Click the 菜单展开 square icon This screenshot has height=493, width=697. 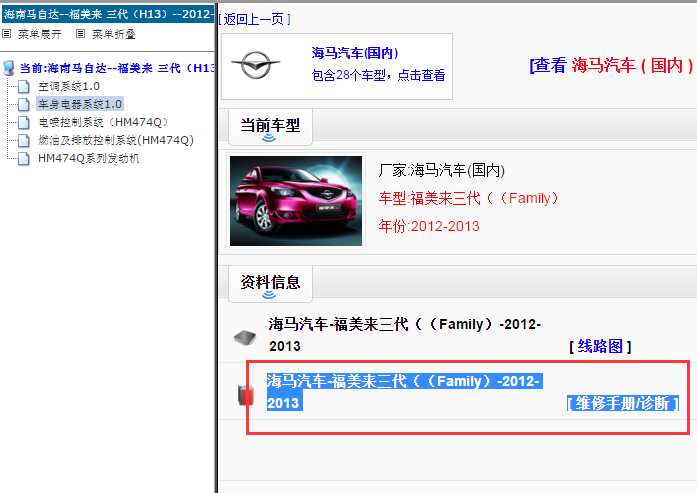click(7, 34)
